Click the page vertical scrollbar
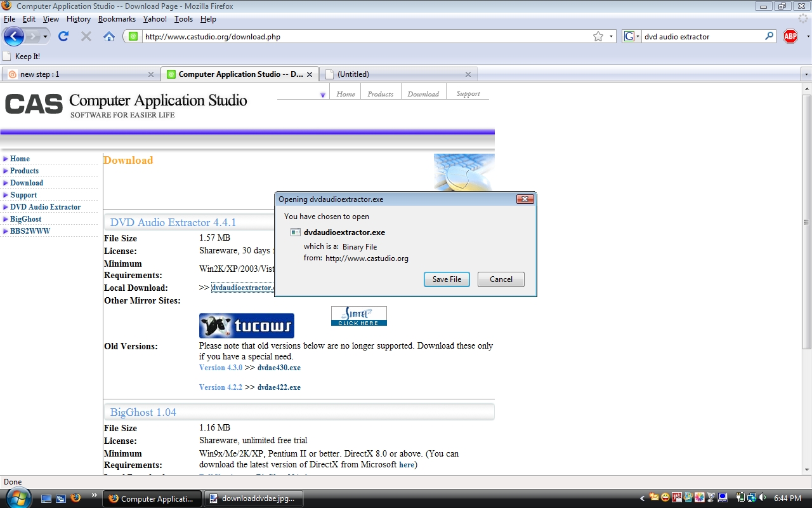The image size is (812, 508). click(x=806, y=222)
